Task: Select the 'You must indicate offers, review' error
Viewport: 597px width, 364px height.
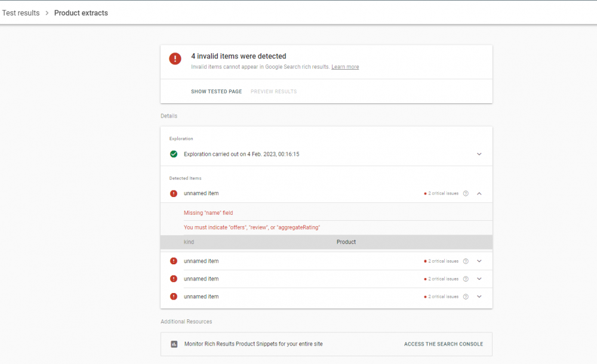Action: [252, 227]
